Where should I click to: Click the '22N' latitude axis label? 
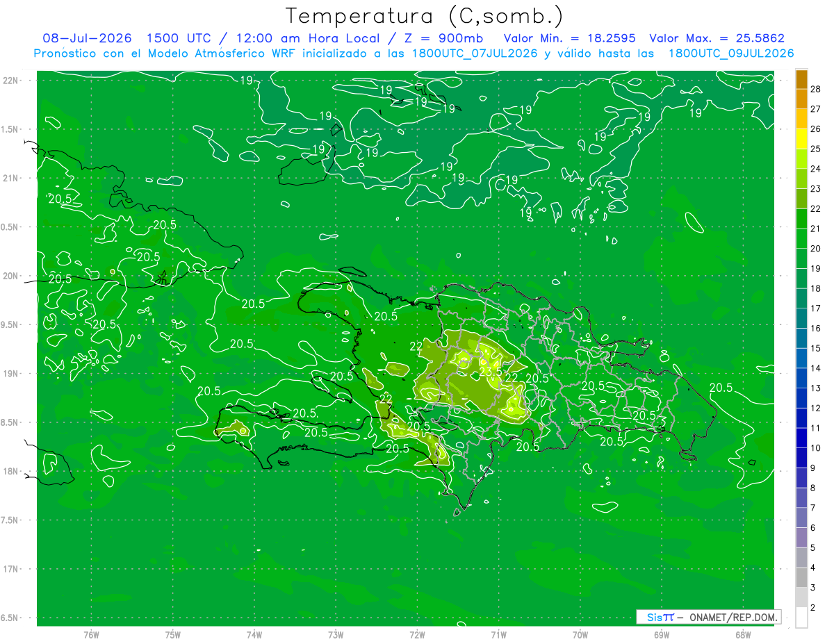tap(11, 81)
